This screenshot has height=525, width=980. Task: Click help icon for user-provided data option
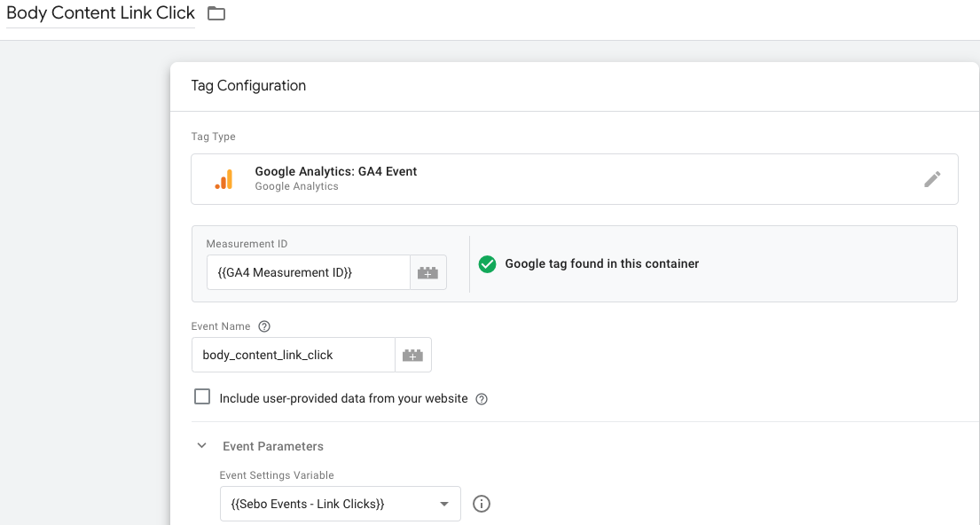click(482, 399)
